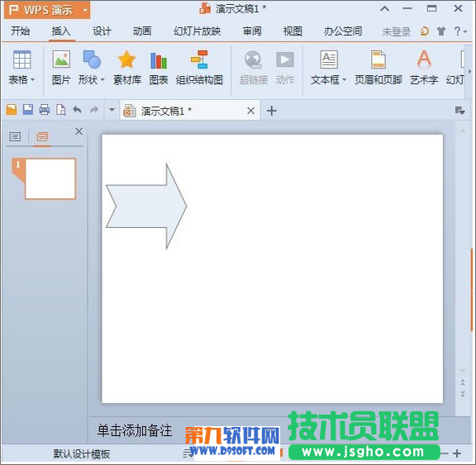Close the 演示文稿1 document tab
The image size is (476, 465).
(250, 111)
